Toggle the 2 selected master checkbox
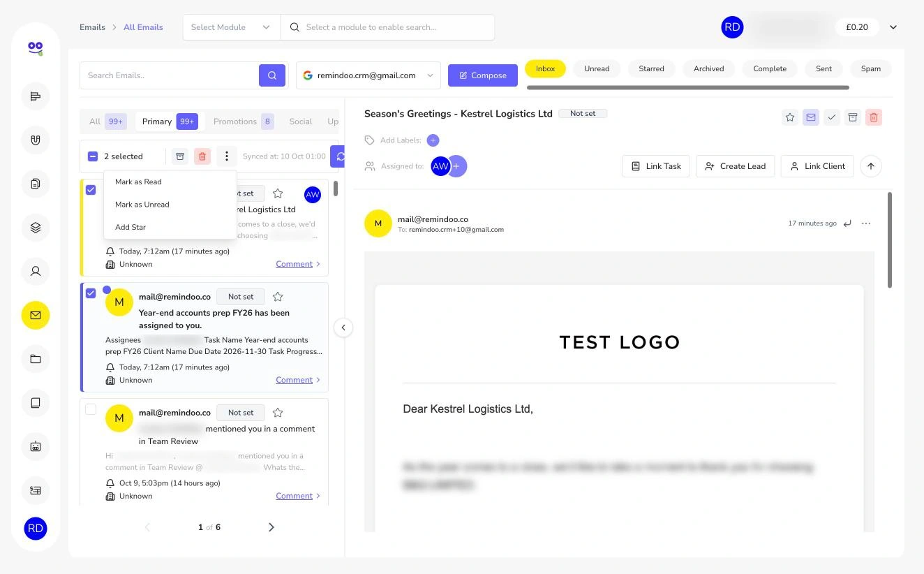The width and height of the screenshot is (924, 574). tap(93, 156)
